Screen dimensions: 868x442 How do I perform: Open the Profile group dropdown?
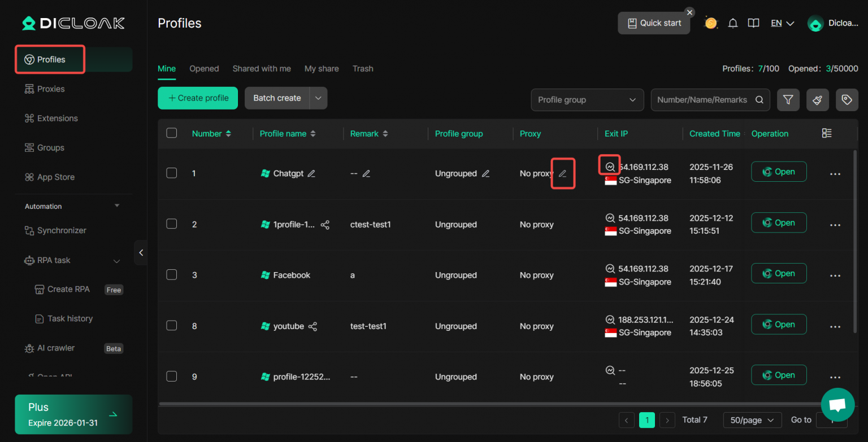tap(587, 100)
